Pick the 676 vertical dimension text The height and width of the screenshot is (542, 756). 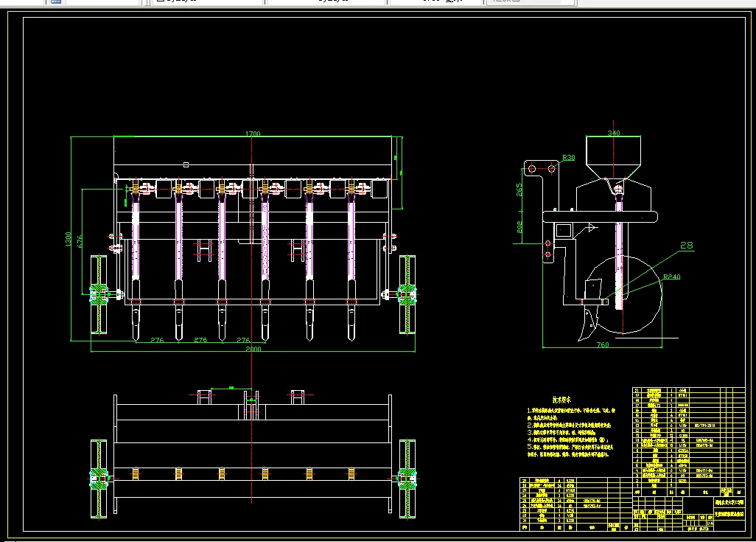pos(80,241)
